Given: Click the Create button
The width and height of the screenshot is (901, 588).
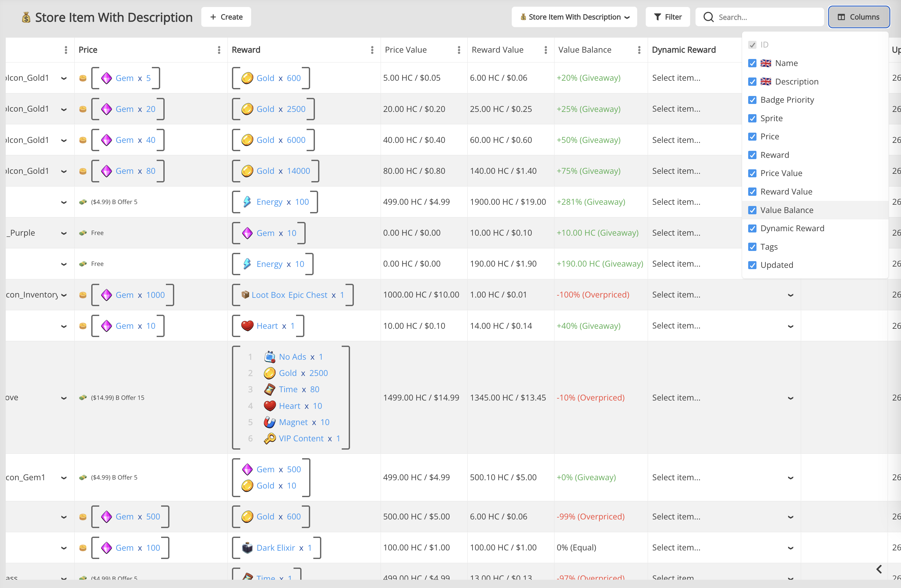Looking at the screenshot, I should click(226, 17).
